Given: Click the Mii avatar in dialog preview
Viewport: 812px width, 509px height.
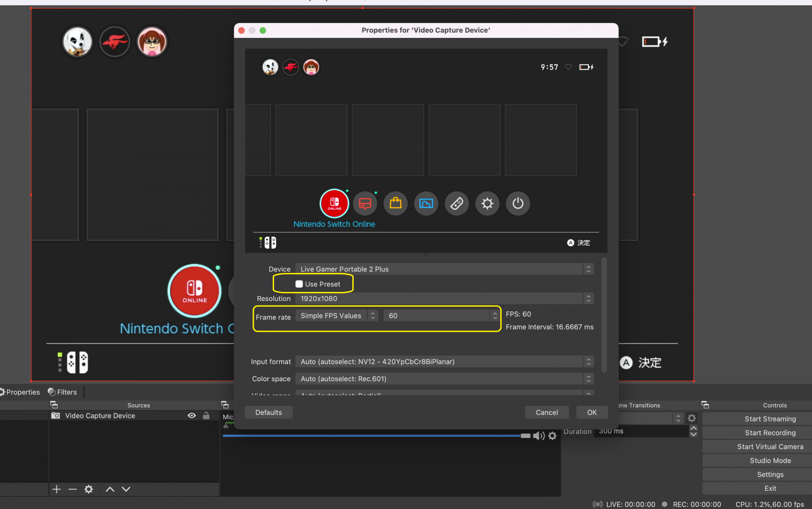Looking at the screenshot, I should [311, 67].
